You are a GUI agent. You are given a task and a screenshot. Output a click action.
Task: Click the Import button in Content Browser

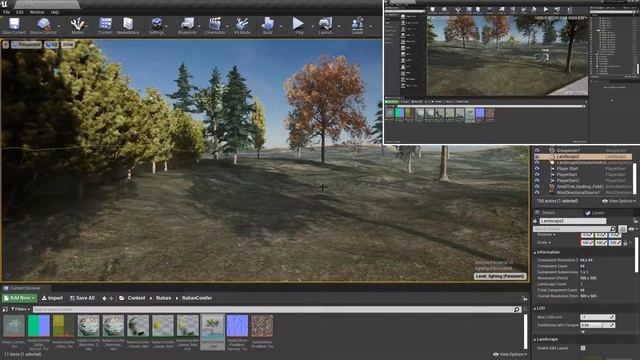point(52,298)
